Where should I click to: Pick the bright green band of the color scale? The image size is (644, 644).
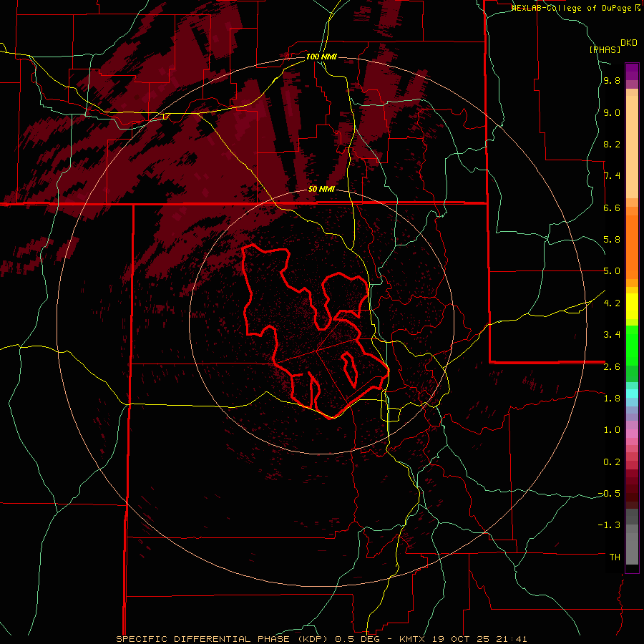pyautogui.click(x=632, y=346)
